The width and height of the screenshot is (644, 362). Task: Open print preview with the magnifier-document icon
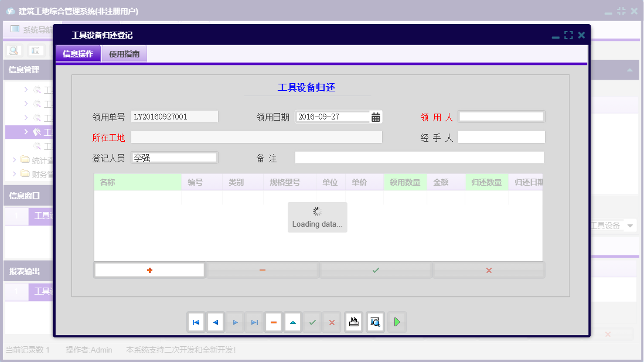tap(375, 322)
